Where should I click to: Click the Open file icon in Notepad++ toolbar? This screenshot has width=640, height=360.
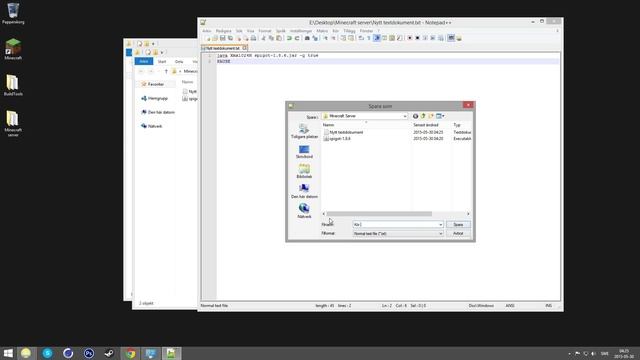pyautogui.click(x=215, y=38)
